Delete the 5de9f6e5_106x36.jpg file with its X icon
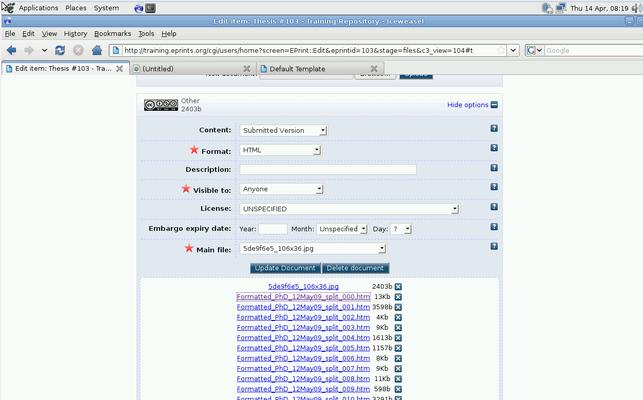The width and height of the screenshot is (643, 400). 398,286
